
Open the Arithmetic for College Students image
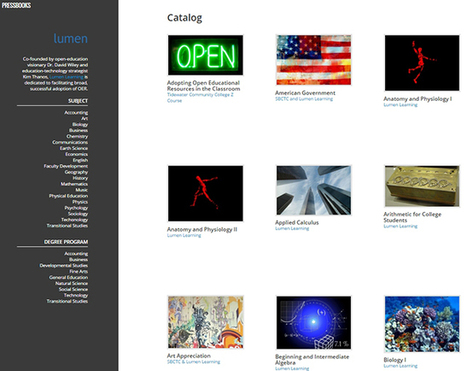(422, 186)
